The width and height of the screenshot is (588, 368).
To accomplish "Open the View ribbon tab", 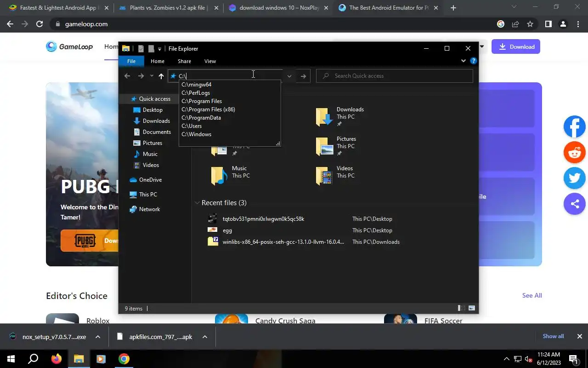I will [x=210, y=61].
